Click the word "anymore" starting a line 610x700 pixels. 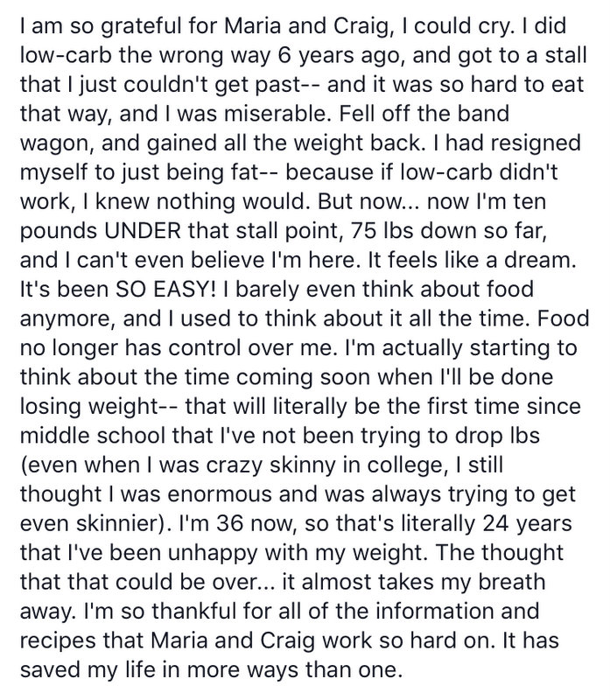(68, 320)
